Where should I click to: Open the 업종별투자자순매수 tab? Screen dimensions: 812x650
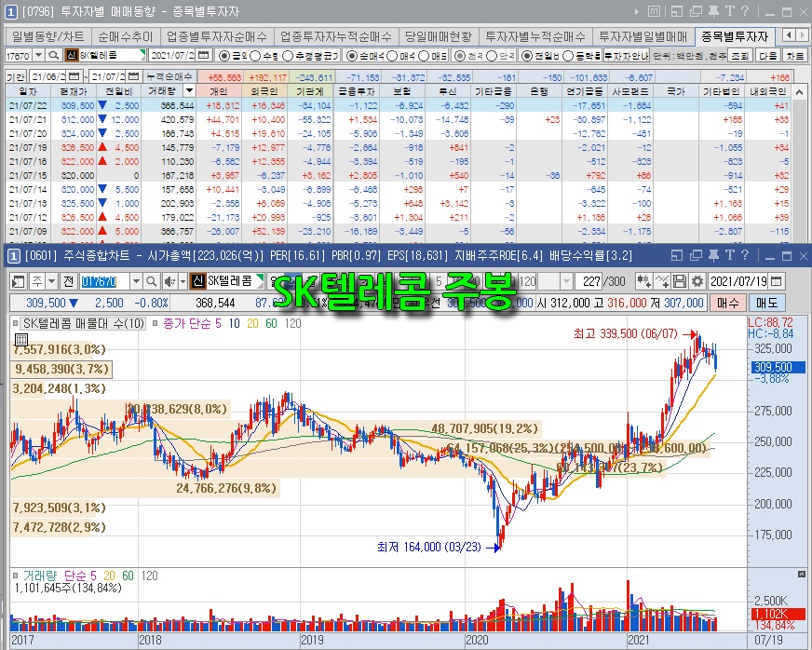pyautogui.click(x=216, y=36)
